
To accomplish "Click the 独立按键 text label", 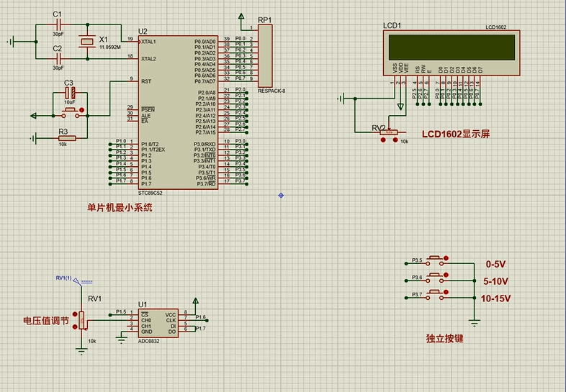I will pos(444,338).
